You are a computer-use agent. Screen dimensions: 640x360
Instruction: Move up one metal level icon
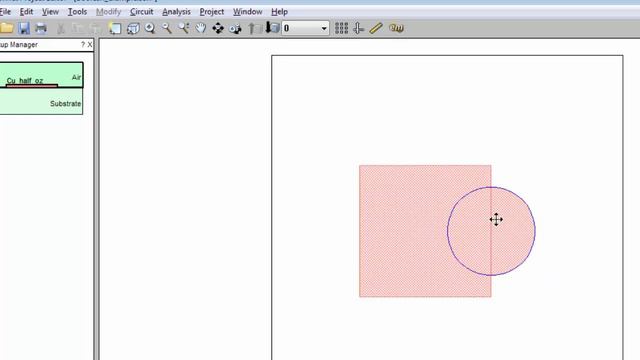click(x=254, y=28)
